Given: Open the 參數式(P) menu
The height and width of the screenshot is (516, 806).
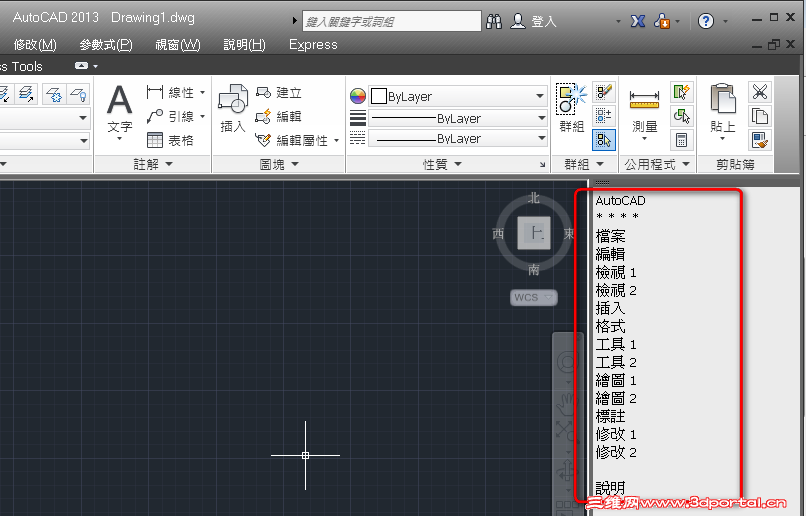Looking at the screenshot, I should click(x=106, y=45).
